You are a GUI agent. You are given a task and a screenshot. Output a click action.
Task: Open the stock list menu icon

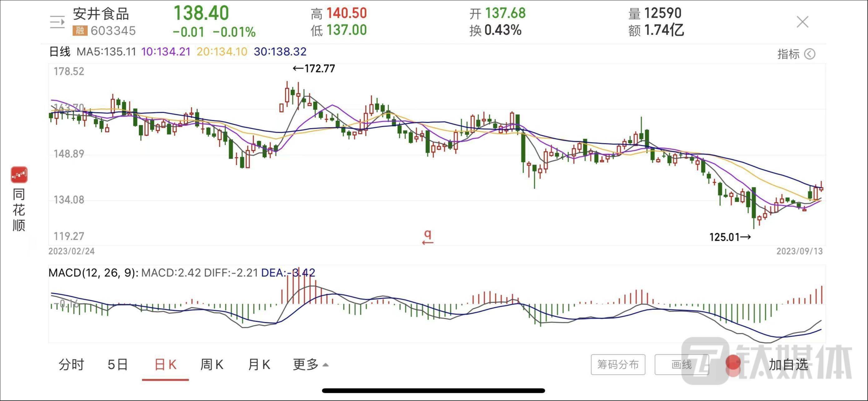57,22
